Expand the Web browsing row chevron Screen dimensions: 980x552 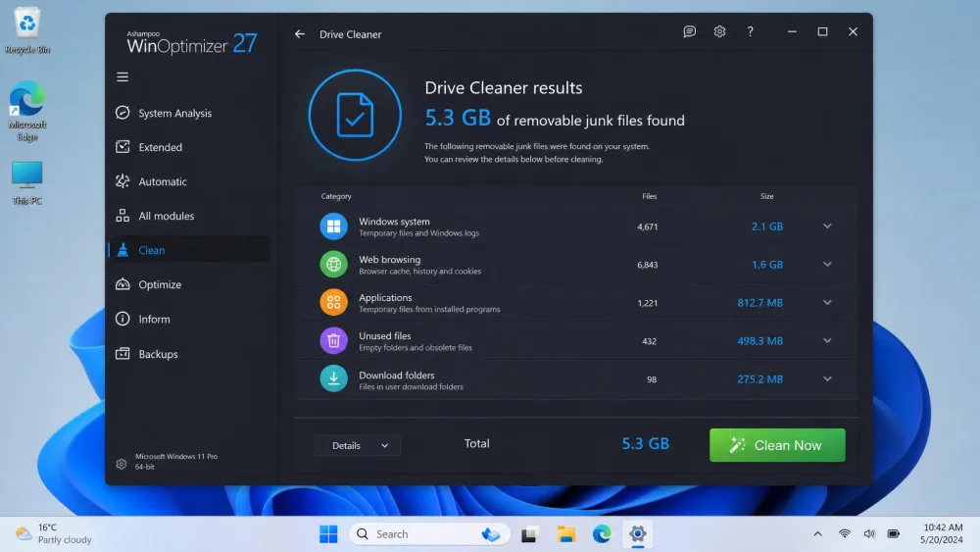827,265
